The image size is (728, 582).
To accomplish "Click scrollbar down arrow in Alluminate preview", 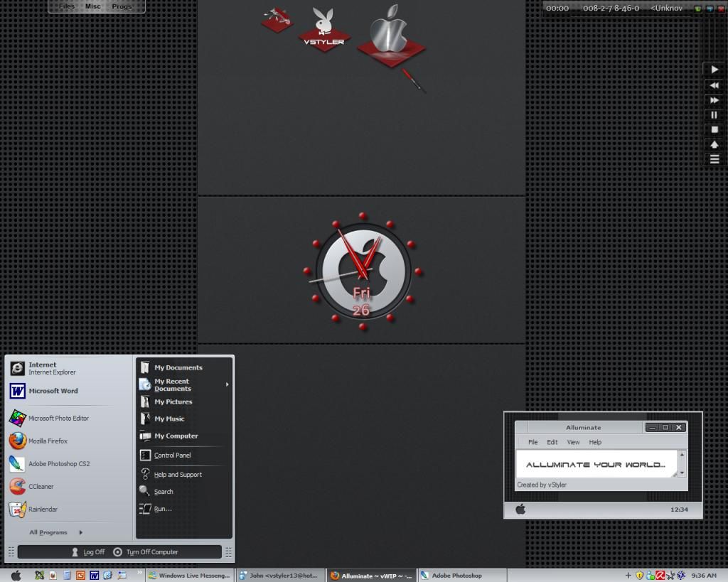I will tap(682, 473).
